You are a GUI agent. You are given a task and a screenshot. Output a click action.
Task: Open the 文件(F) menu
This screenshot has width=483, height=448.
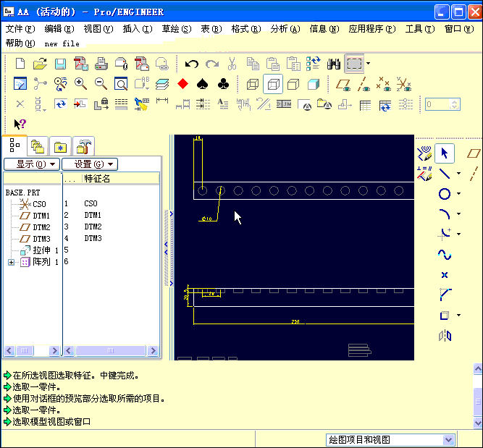[x=20, y=29]
